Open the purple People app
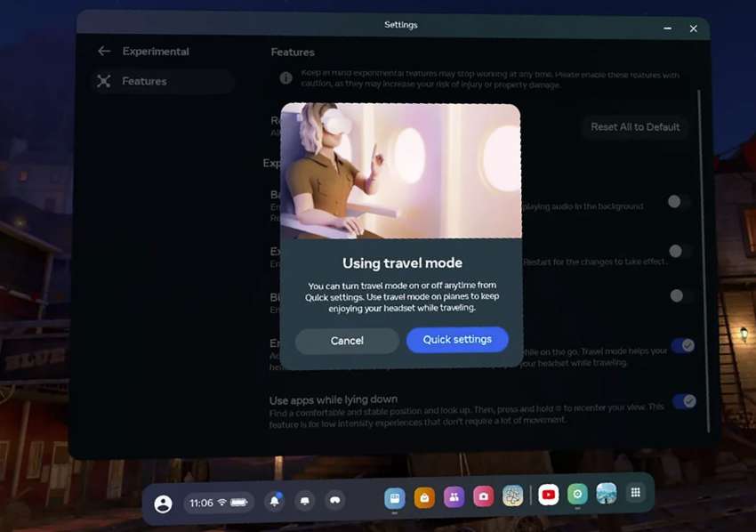The height and width of the screenshot is (532, 756). coord(454,497)
